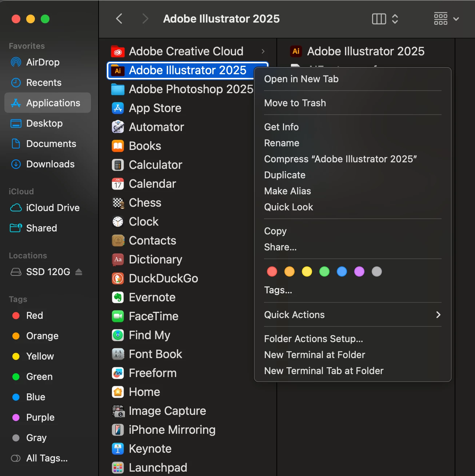The height and width of the screenshot is (476, 475).
Task: Open the Desktop sidebar location
Action: [x=48, y=123]
